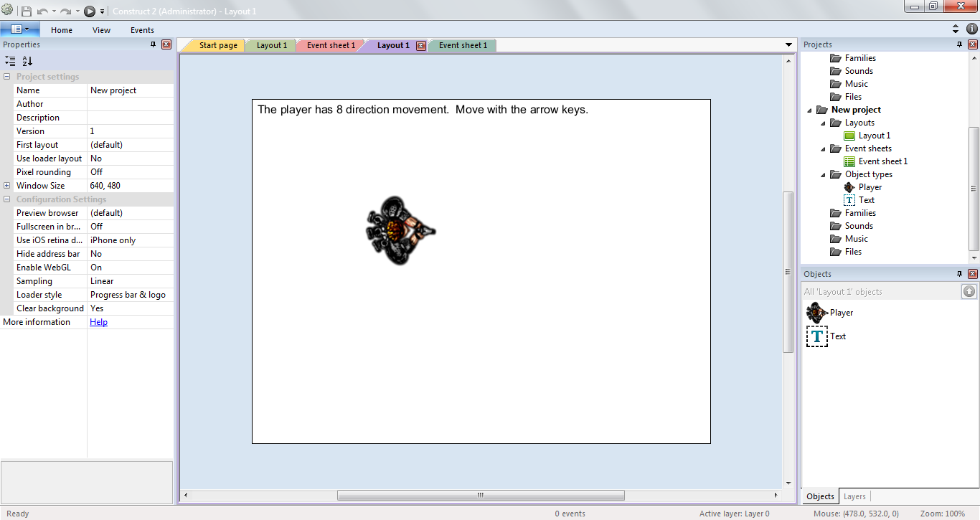Click the Redo arrow icon
Screen dimensions: 980x520
coord(64,11)
